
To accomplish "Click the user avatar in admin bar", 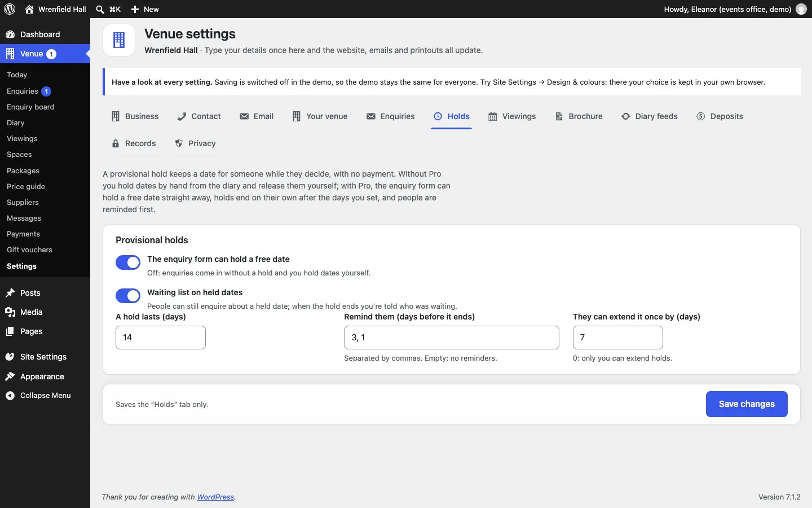I will coord(801,9).
